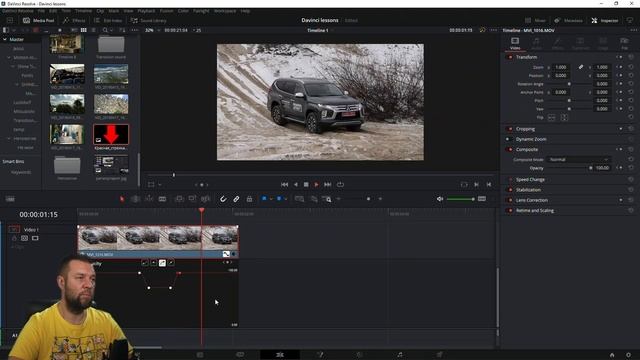The height and width of the screenshot is (360, 640).
Task: Flip the clip vertically
Action: (564, 118)
